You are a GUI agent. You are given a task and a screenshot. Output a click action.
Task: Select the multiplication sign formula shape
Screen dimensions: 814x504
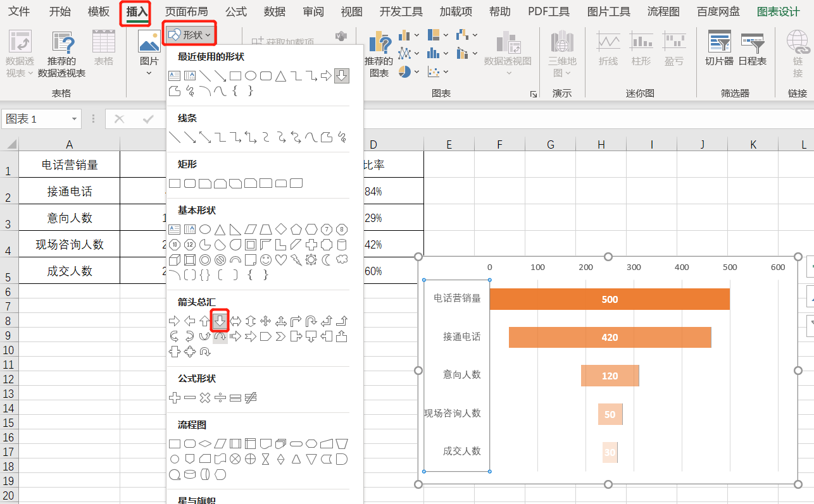[x=205, y=398]
